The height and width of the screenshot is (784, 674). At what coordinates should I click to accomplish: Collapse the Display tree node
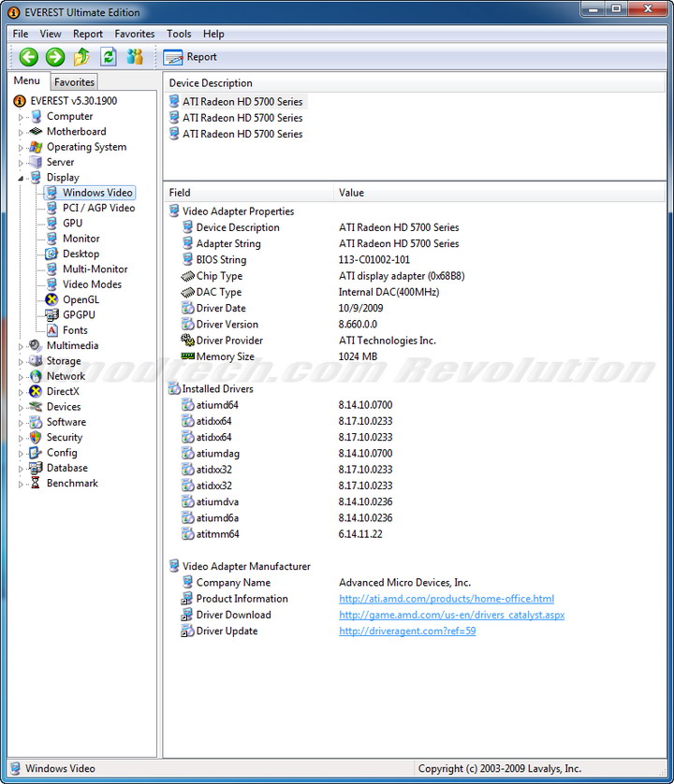[21, 179]
